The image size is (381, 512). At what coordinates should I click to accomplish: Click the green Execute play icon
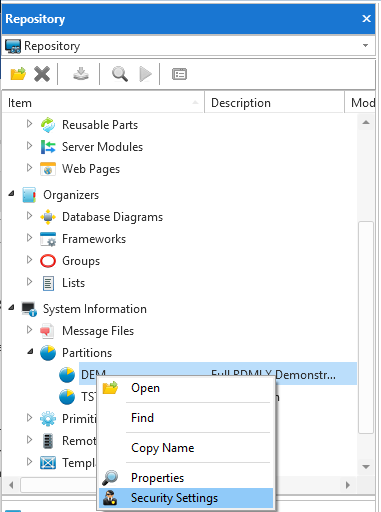(145, 74)
